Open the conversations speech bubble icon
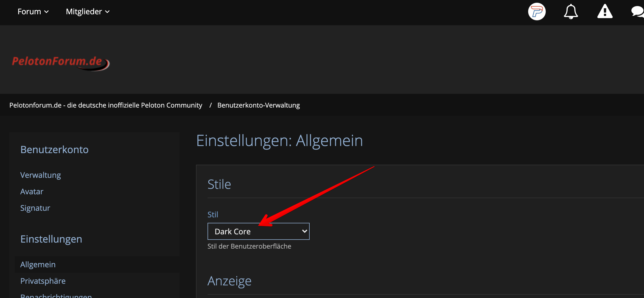 [637, 12]
